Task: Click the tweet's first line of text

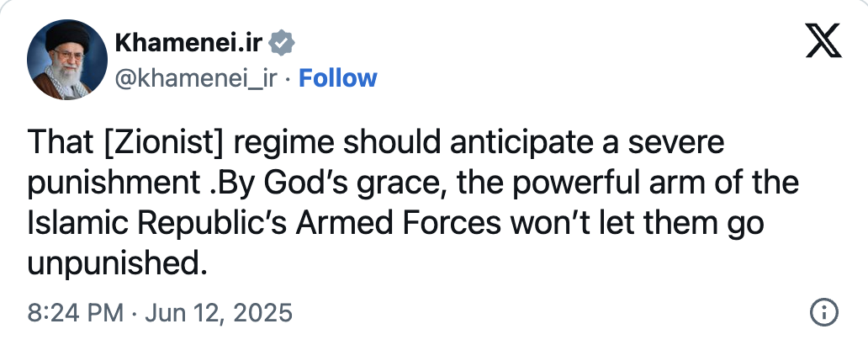Action: click(x=376, y=144)
